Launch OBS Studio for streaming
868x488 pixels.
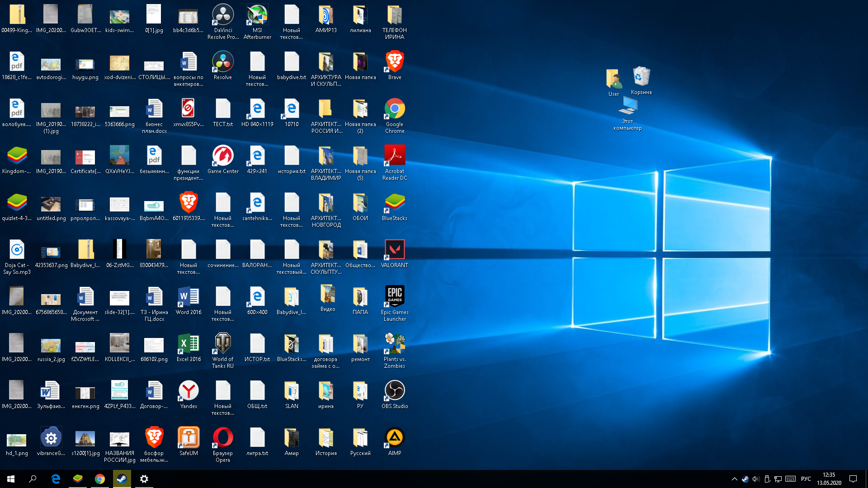tap(394, 390)
